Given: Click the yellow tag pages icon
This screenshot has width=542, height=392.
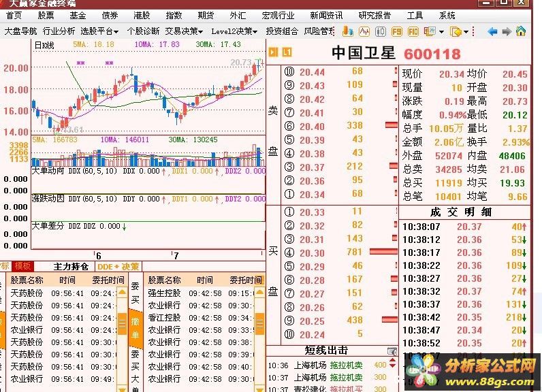Looking at the screenshot, I should [x=456, y=32].
